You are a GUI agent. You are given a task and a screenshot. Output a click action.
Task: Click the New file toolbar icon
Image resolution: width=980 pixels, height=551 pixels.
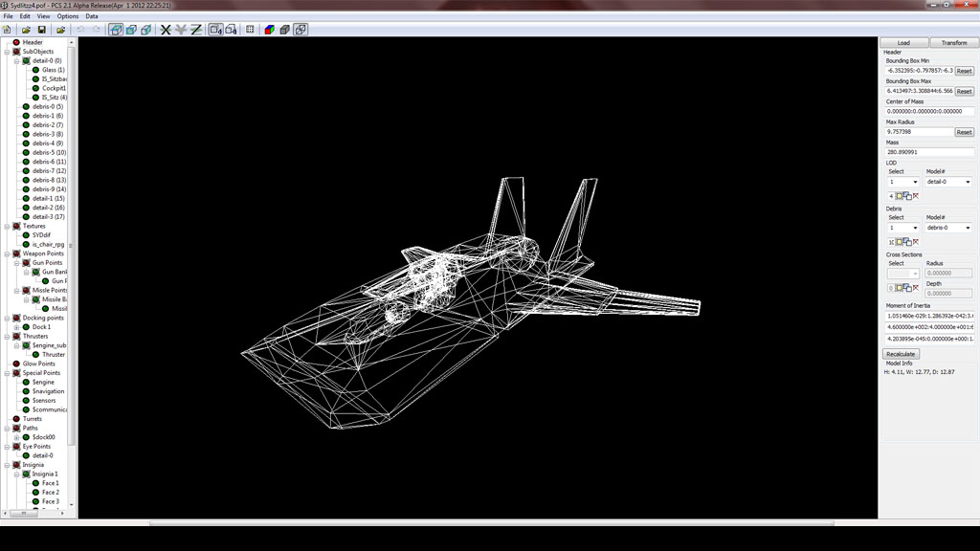tap(8, 30)
